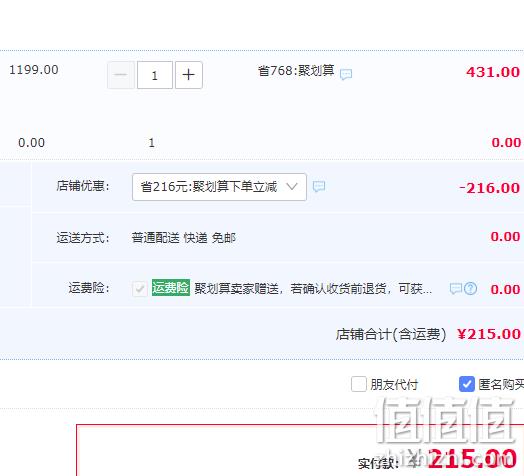Open the speech bubble icon in 运费险 row

(x=456, y=288)
